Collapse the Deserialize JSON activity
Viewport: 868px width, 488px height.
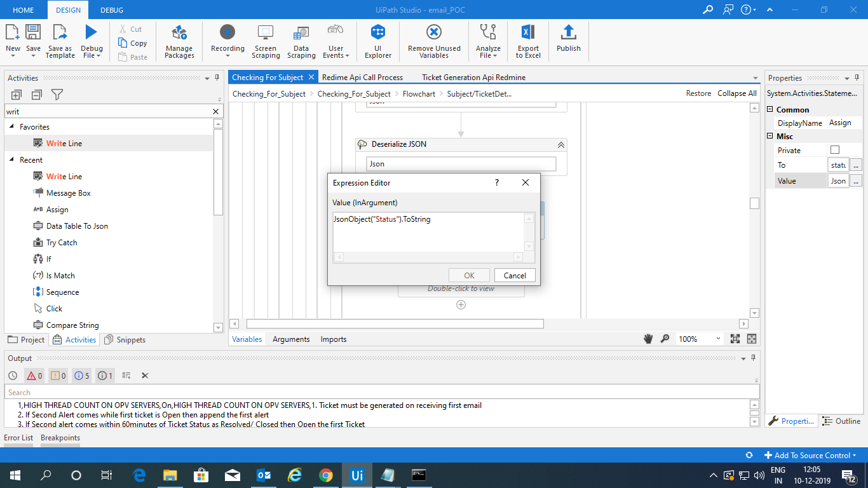560,145
